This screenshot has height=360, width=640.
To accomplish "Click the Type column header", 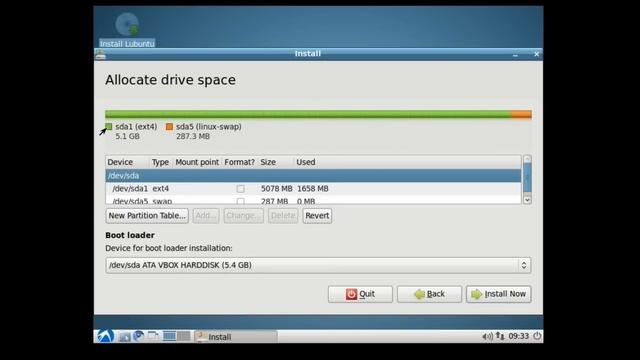I will coord(161,162).
